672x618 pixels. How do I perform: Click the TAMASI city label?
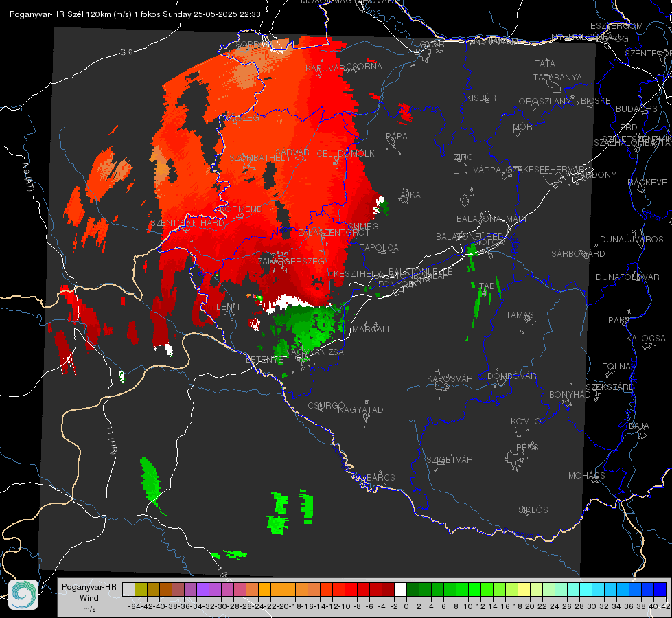tap(521, 314)
